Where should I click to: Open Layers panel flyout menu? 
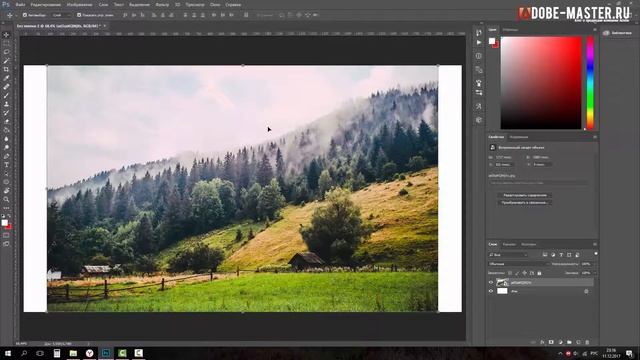pyautogui.click(x=595, y=244)
